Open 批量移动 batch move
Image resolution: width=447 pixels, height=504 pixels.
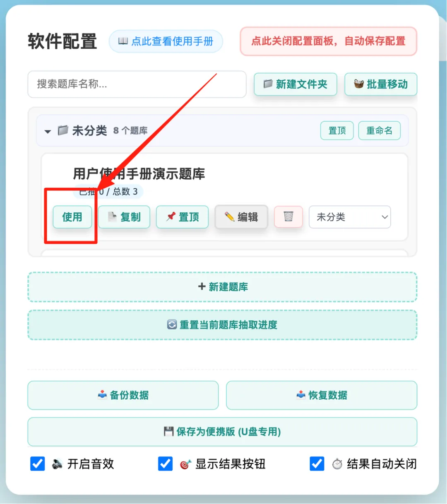pyautogui.click(x=381, y=84)
